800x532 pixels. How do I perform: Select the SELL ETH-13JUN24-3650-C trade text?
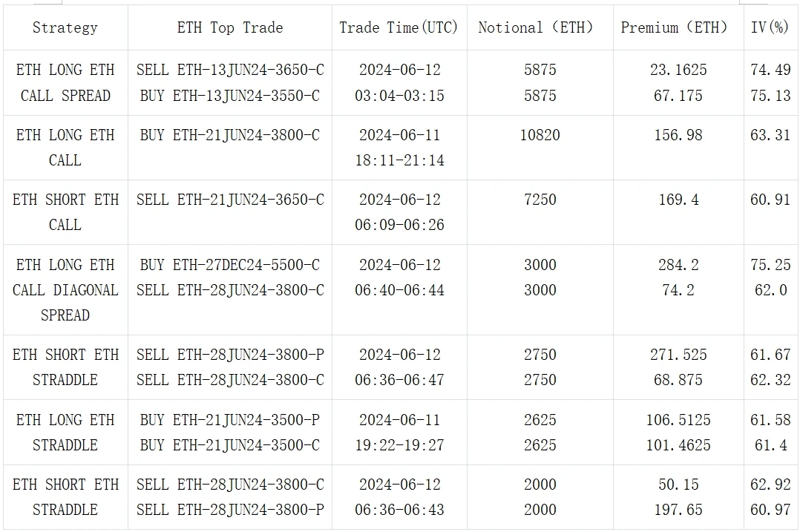(230, 70)
